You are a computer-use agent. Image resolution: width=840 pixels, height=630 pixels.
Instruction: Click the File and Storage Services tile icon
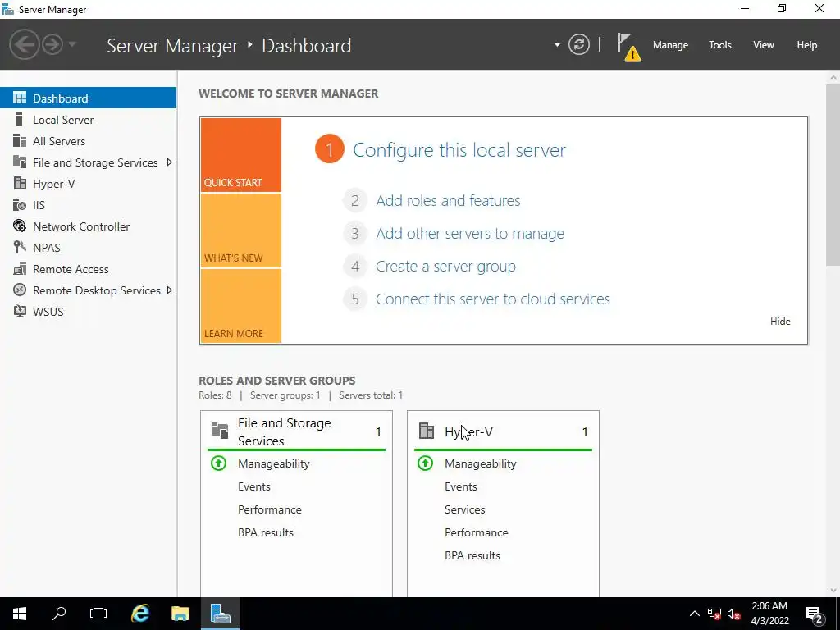pos(220,430)
